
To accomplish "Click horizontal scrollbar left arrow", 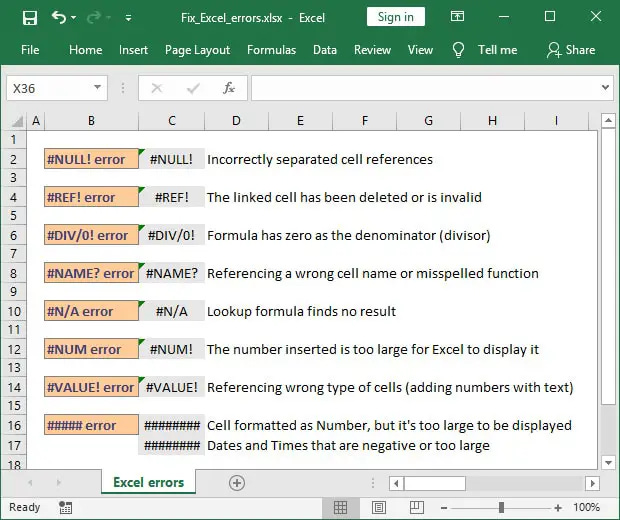I will point(397,483).
